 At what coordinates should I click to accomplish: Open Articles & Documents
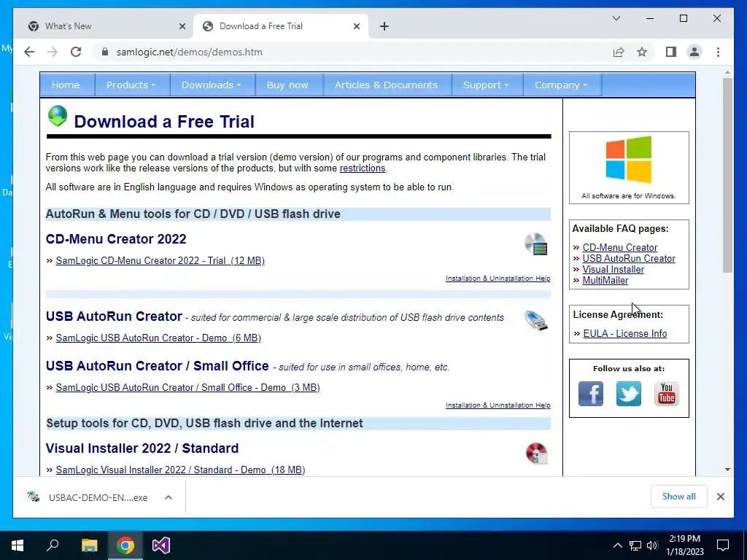386,85
